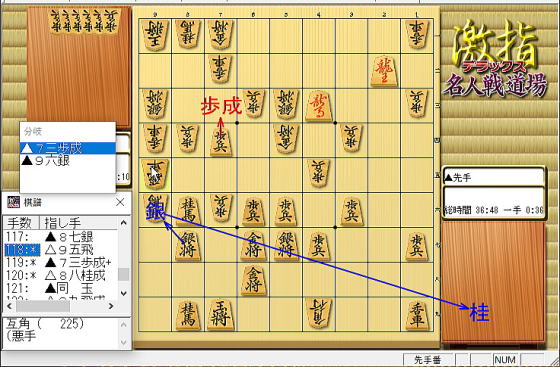This screenshot has height=367, width=560.
Task: Click the vertical scrollbar thumb in move list
Action: click(x=124, y=274)
